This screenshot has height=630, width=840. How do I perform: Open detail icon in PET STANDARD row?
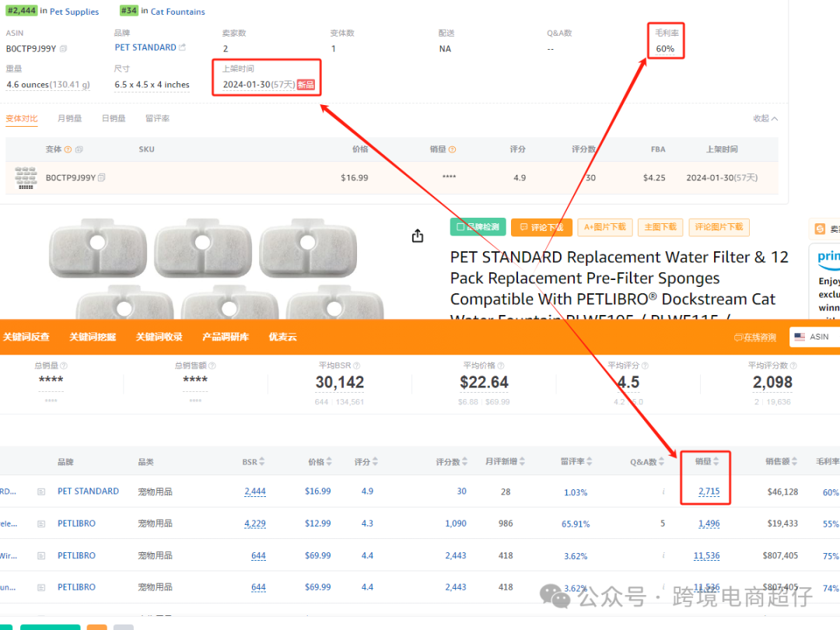coord(41,492)
